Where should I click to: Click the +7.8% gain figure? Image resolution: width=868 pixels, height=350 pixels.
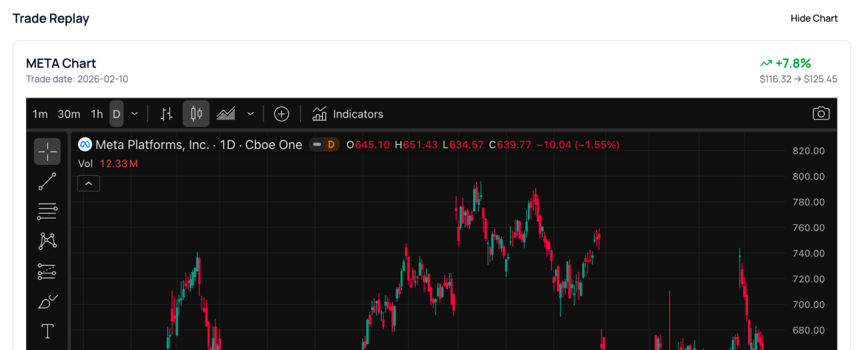786,63
